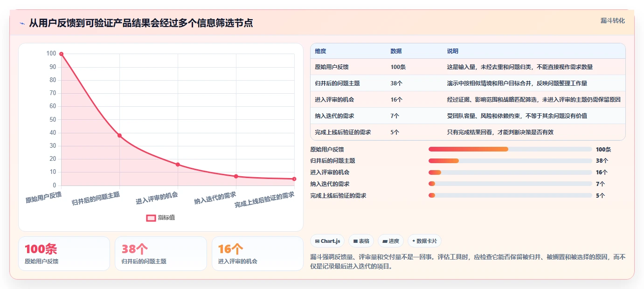Click the description starting 只有完成结果回看

[500, 132]
